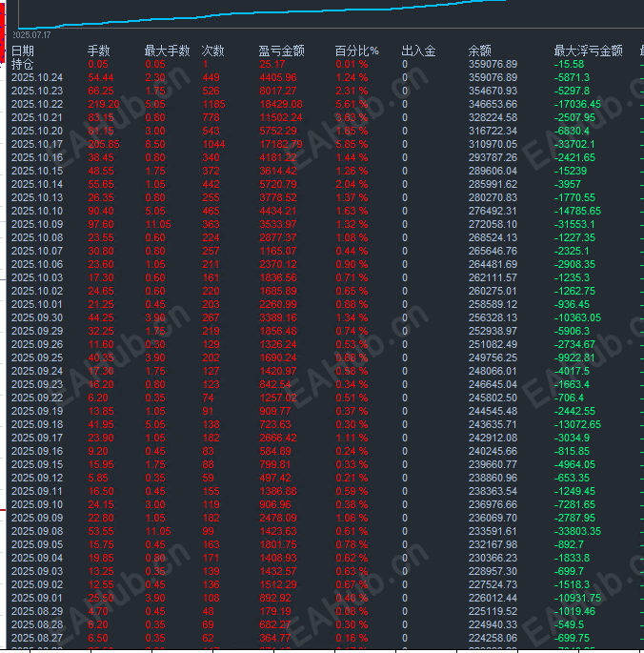Image resolution: width=644 pixels, height=653 pixels.
Task: Click the 余额 column header
Action: pos(479,51)
